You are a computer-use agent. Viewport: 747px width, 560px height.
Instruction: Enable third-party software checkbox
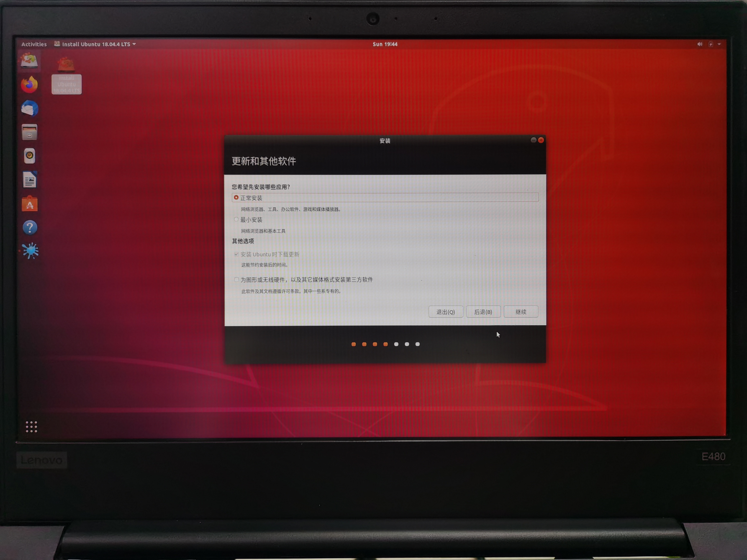click(x=237, y=280)
